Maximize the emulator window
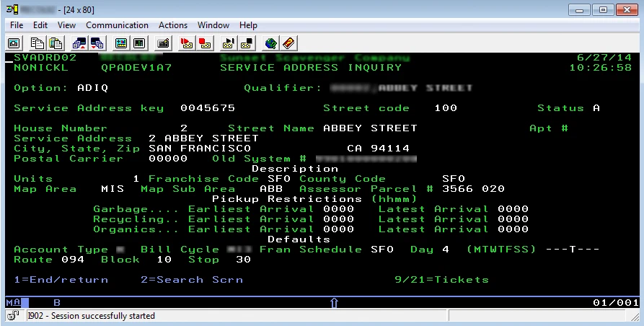 [x=604, y=10]
